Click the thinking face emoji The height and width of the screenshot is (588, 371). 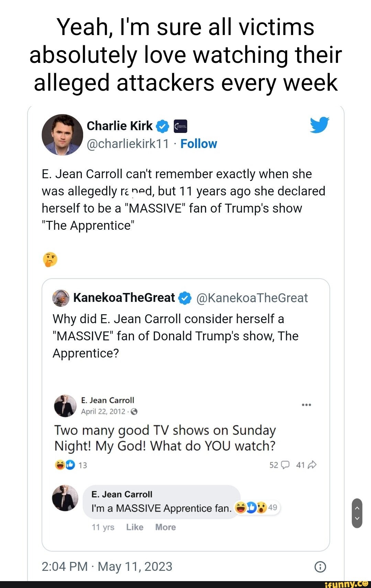tap(50, 259)
